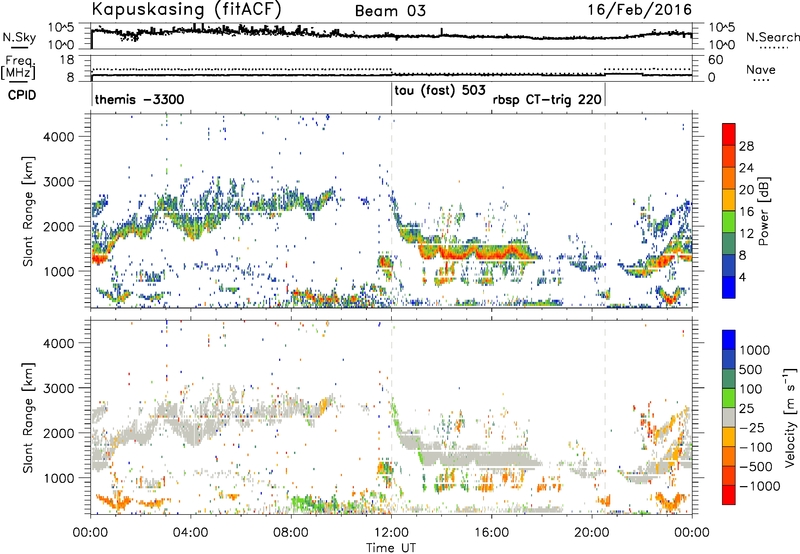Click the red bottom of velocity color bar
The image size is (800, 554).
[x=729, y=495]
